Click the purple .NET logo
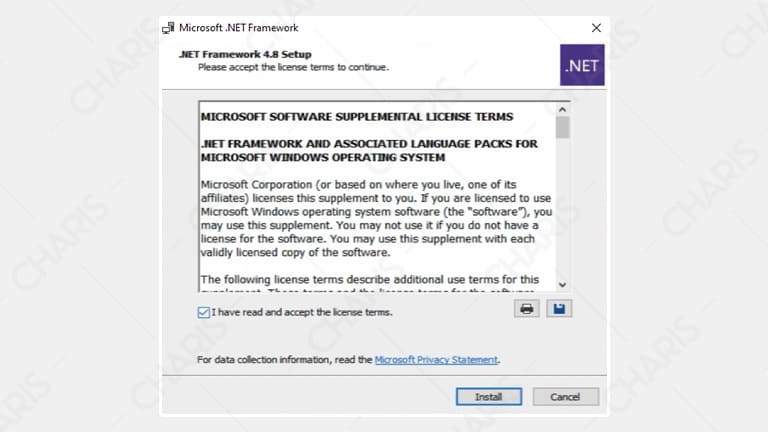 click(582, 65)
